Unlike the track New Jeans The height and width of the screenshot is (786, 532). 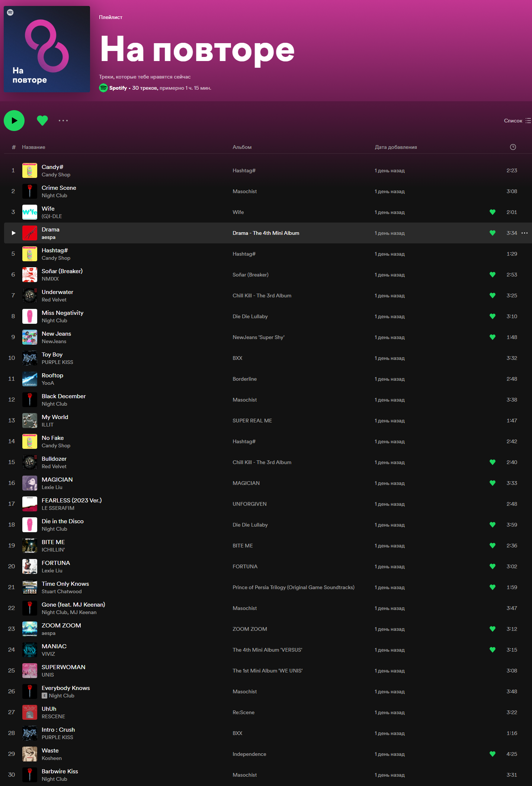coord(493,337)
